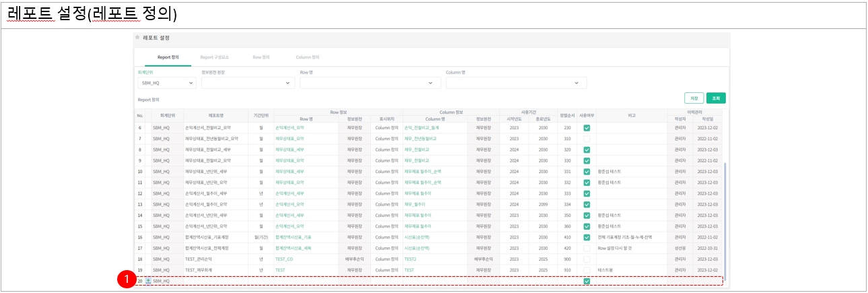
Task: Expand the 정보원천 원장 dropdown
Action: [x=247, y=83]
